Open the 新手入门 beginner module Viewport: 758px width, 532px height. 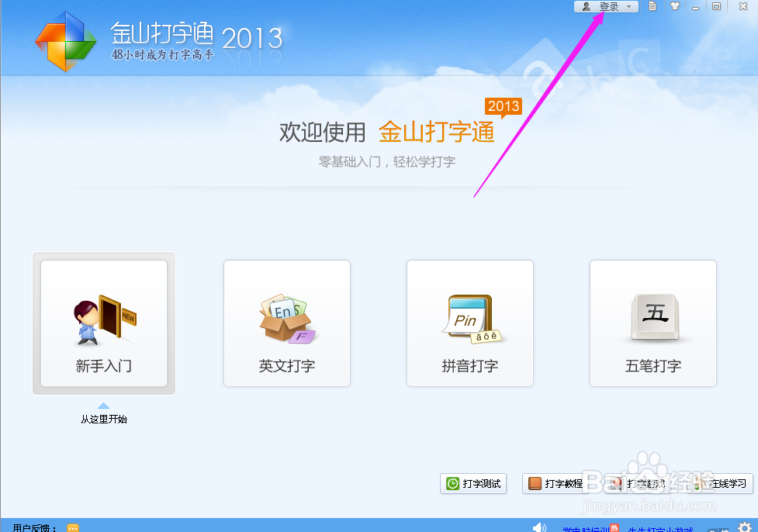pyautogui.click(x=104, y=323)
